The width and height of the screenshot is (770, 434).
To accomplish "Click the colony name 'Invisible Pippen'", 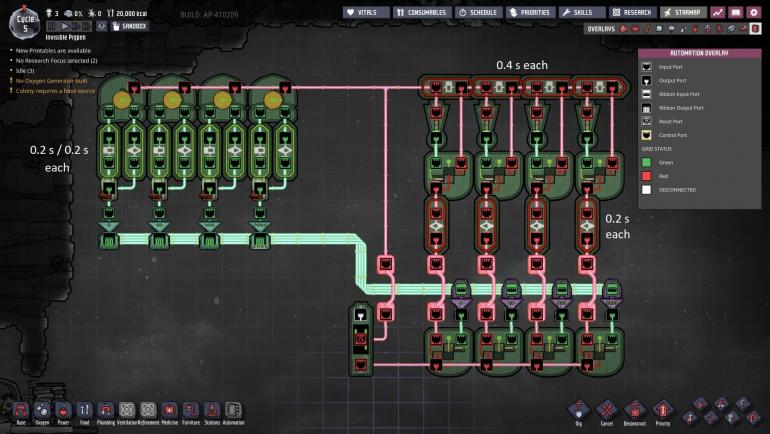I will 65,37.
